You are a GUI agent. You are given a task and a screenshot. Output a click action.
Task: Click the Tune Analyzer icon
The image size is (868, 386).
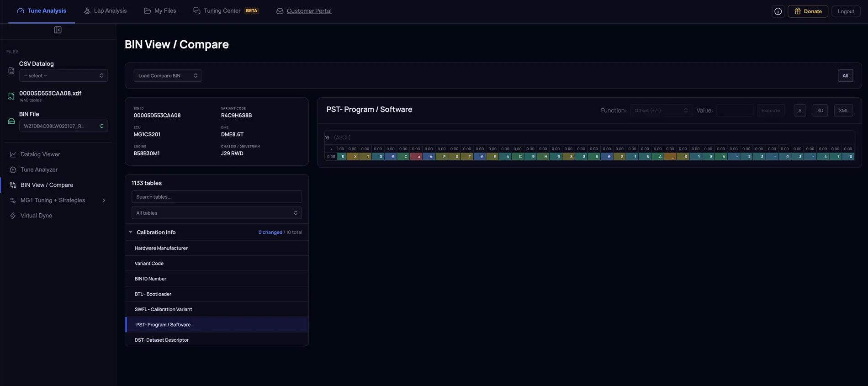click(13, 169)
